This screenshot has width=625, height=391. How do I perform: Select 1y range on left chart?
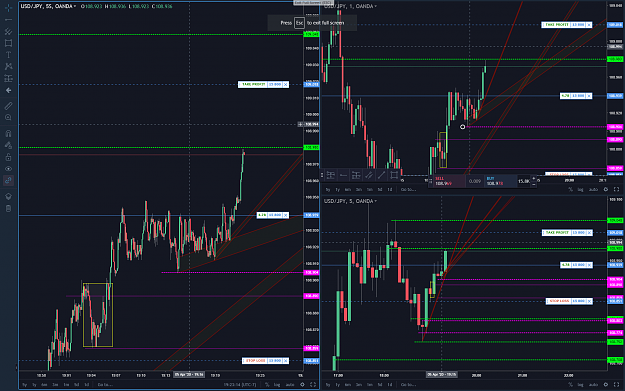[34, 385]
